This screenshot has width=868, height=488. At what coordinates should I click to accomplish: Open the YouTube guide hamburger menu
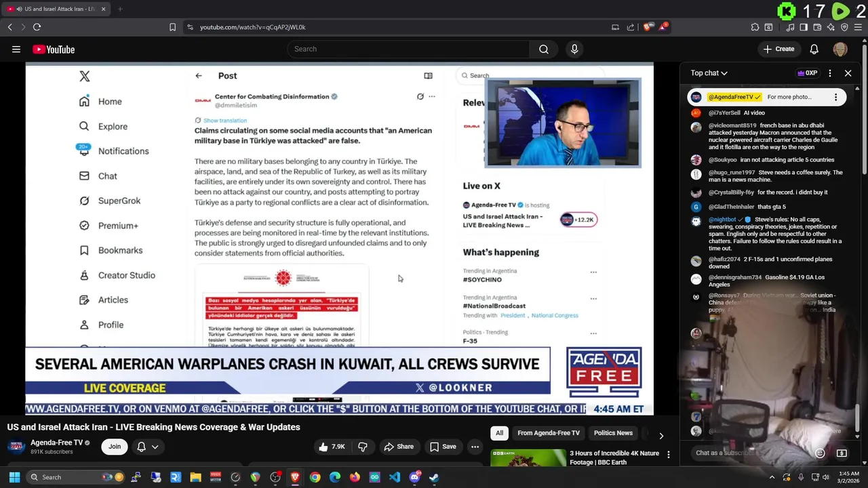16,49
